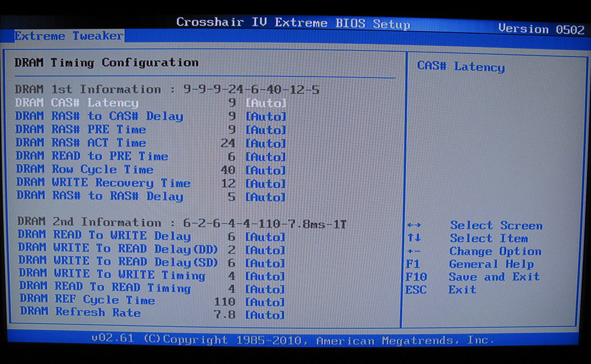Click the Select Item help hint

point(489,238)
